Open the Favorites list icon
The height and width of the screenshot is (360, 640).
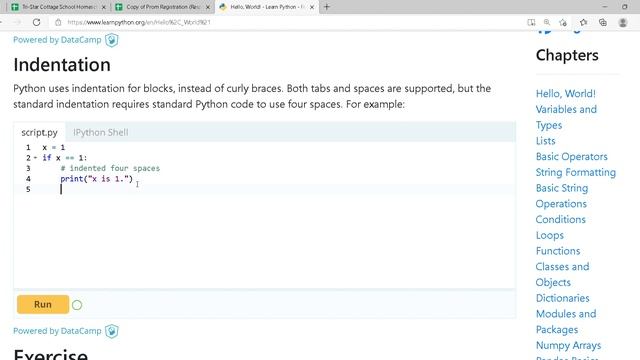coord(583,22)
